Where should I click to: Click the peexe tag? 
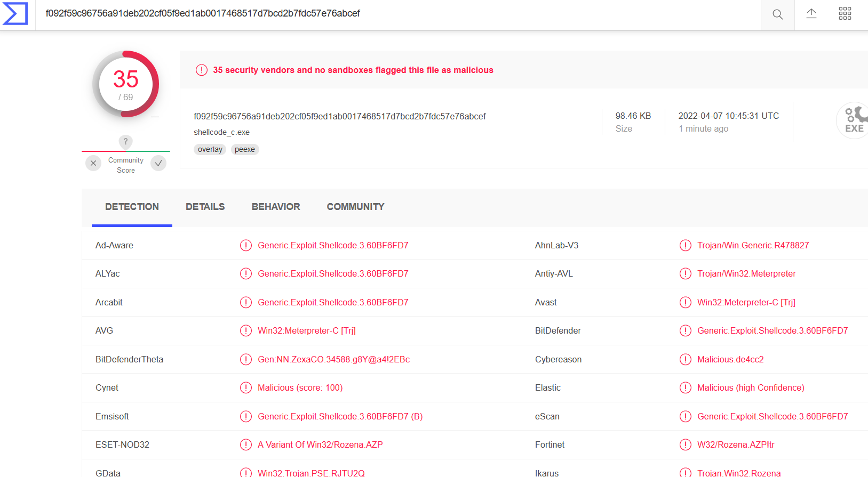245,150
